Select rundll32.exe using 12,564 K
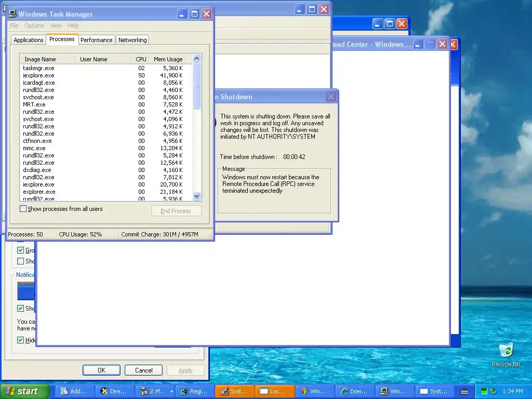Image resolution: width=532 pixels, height=399 pixels. (106, 163)
